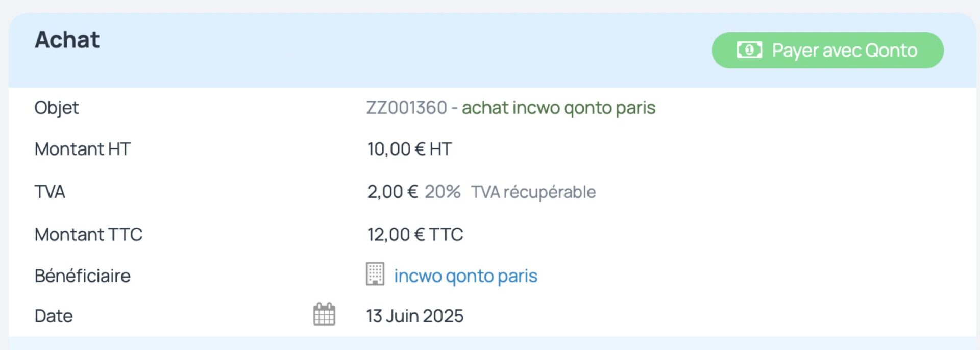Image resolution: width=980 pixels, height=350 pixels.
Task: Click the Date row label
Action: [54, 316]
